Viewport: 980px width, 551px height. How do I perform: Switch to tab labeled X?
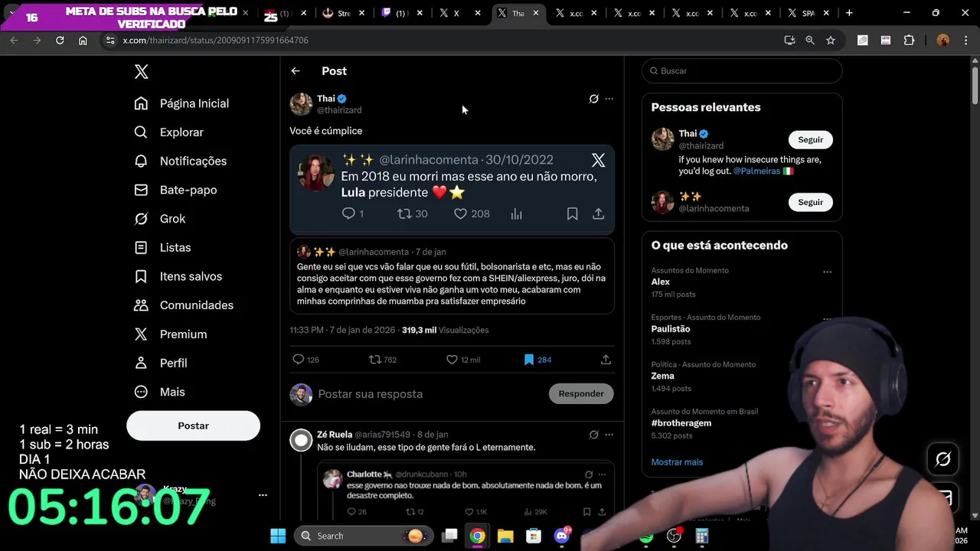458,13
